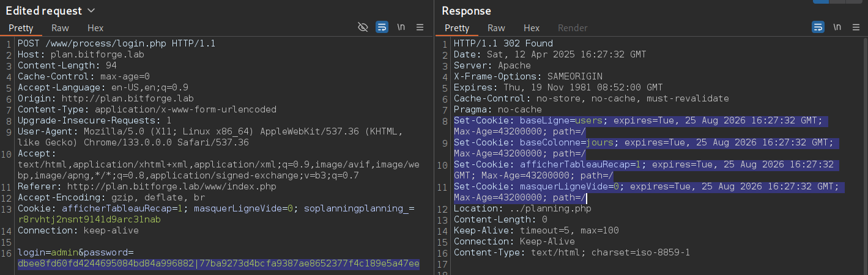Show non-printable \n characters in response
Viewport: 868px width, 275px height.
pyautogui.click(x=837, y=27)
